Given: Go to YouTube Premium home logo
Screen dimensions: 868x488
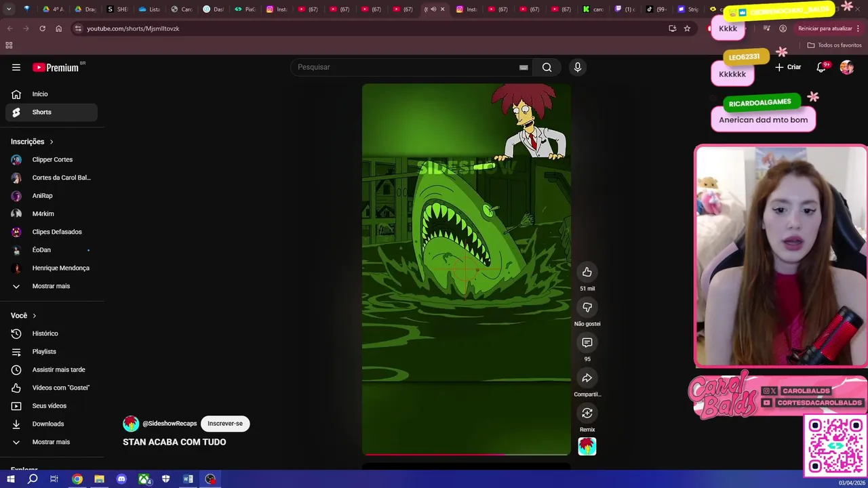Looking at the screenshot, I should click(x=57, y=67).
